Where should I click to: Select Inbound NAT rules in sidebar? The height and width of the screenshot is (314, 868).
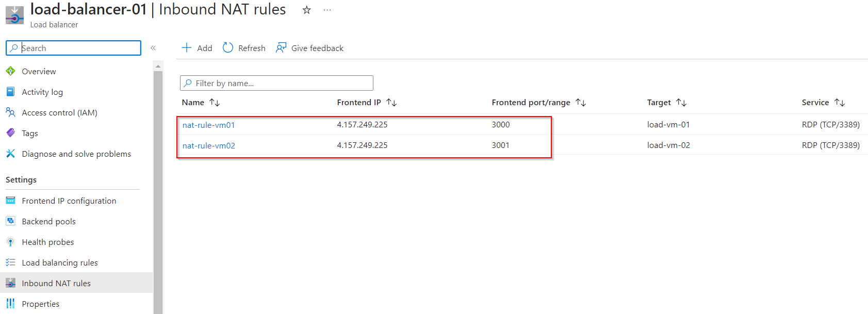pyautogui.click(x=56, y=283)
